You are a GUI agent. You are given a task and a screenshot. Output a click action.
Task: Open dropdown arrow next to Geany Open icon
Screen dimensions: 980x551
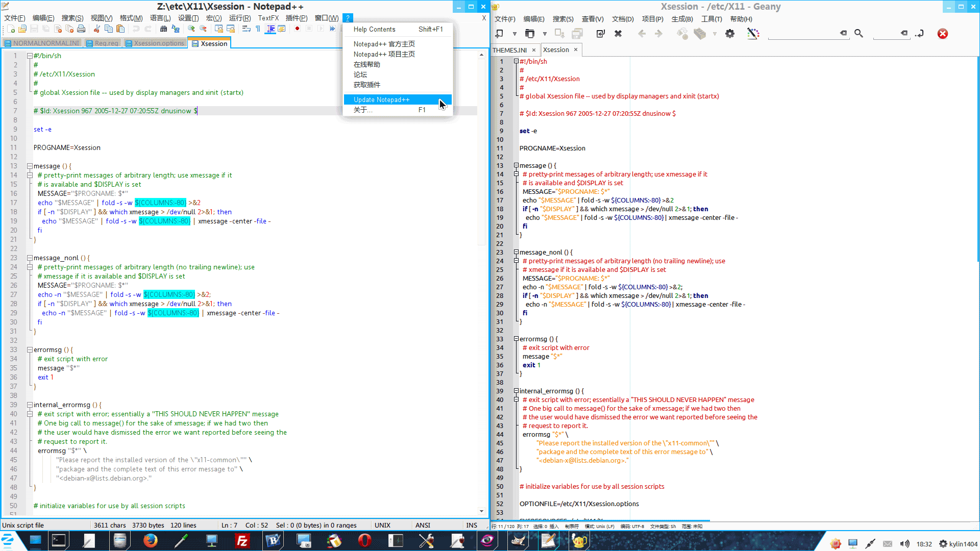[545, 34]
